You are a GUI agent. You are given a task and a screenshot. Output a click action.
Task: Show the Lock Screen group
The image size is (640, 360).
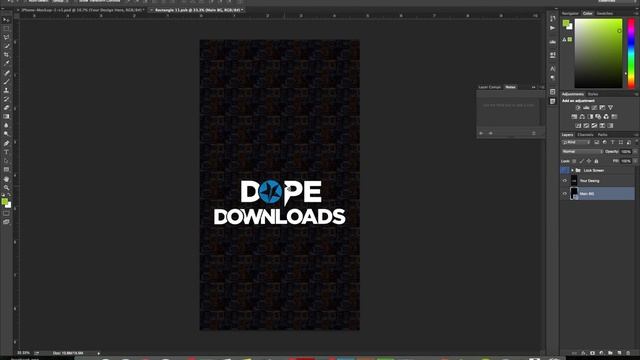tap(565, 170)
